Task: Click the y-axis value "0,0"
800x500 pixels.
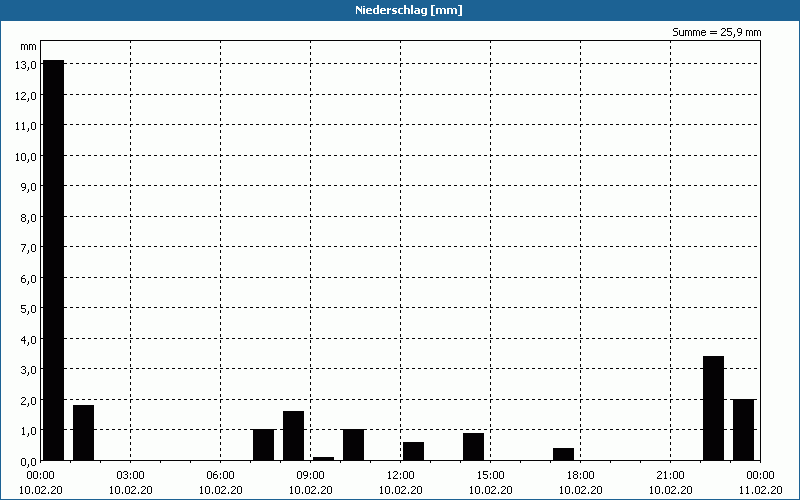Action: click(x=28, y=461)
